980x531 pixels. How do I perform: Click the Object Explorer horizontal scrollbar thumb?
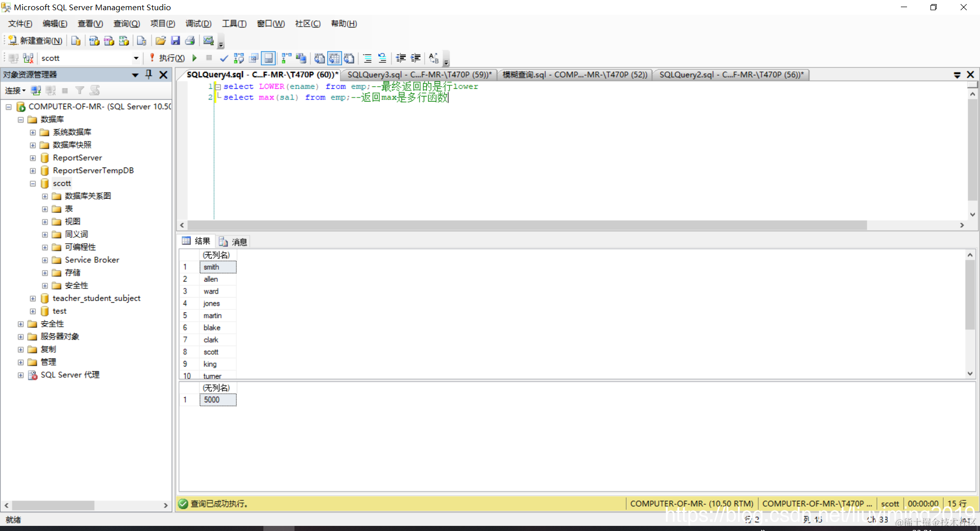(x=53, y=505)
